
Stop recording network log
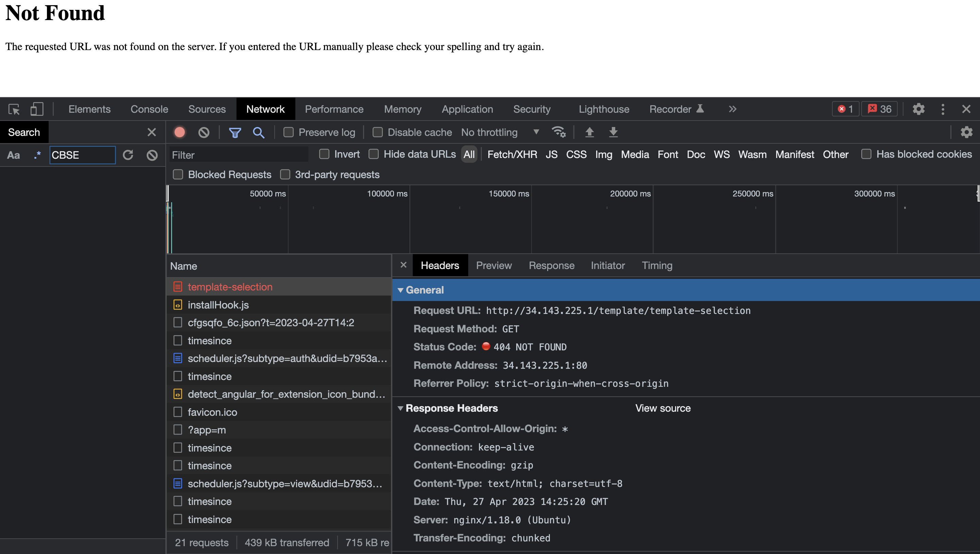click(180, 132)
